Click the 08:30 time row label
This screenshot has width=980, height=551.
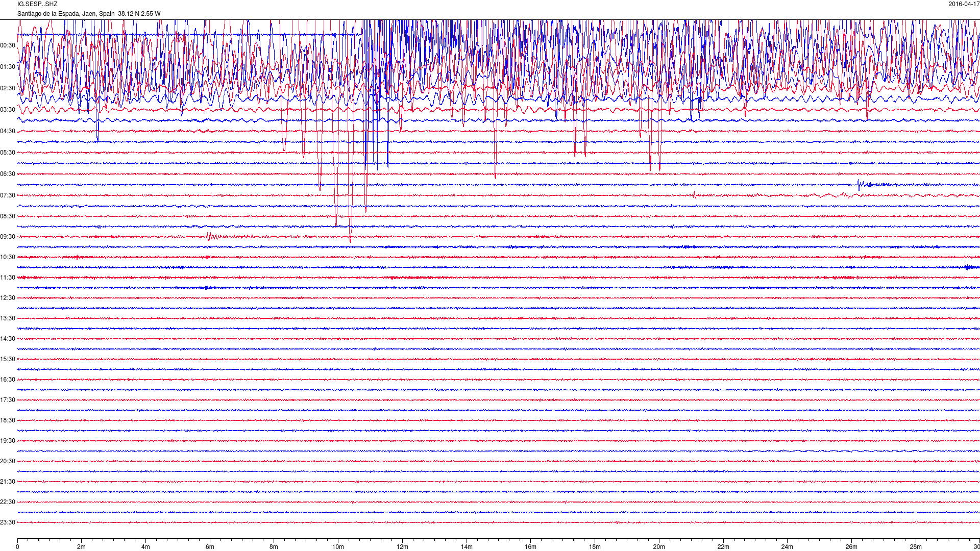click(x=8, y=216)
